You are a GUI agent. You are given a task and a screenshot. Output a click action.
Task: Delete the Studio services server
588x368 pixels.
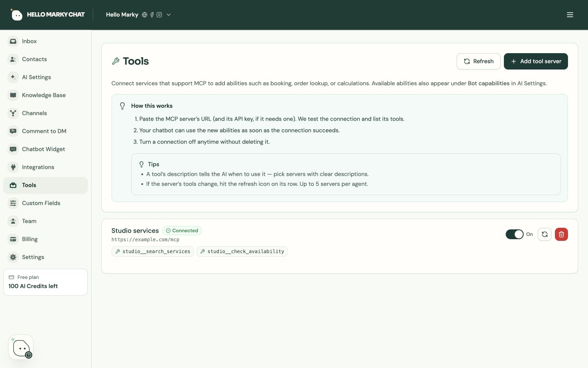[561, 234]
